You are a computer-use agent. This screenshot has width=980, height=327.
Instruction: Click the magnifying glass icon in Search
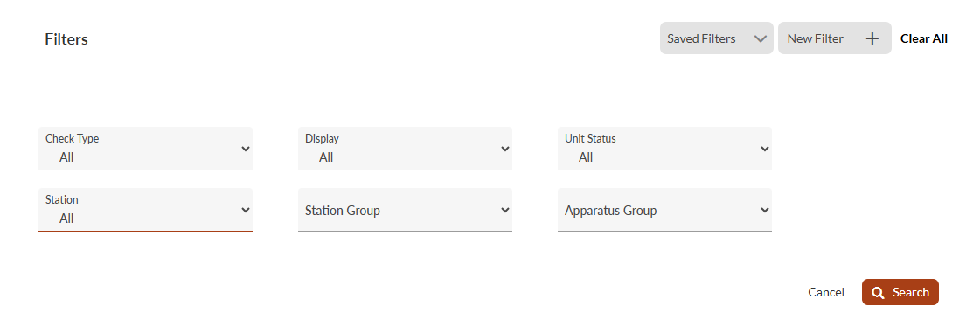[x=878, y=293]
